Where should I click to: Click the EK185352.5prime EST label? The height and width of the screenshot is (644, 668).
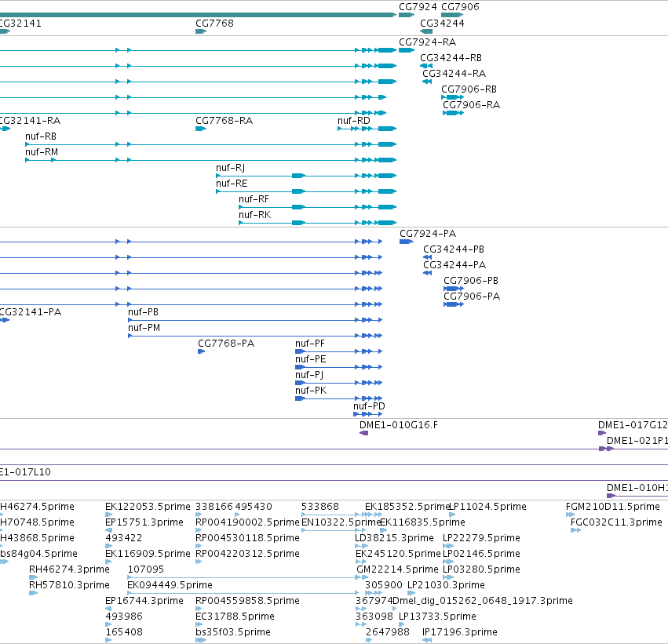(407, 507)
